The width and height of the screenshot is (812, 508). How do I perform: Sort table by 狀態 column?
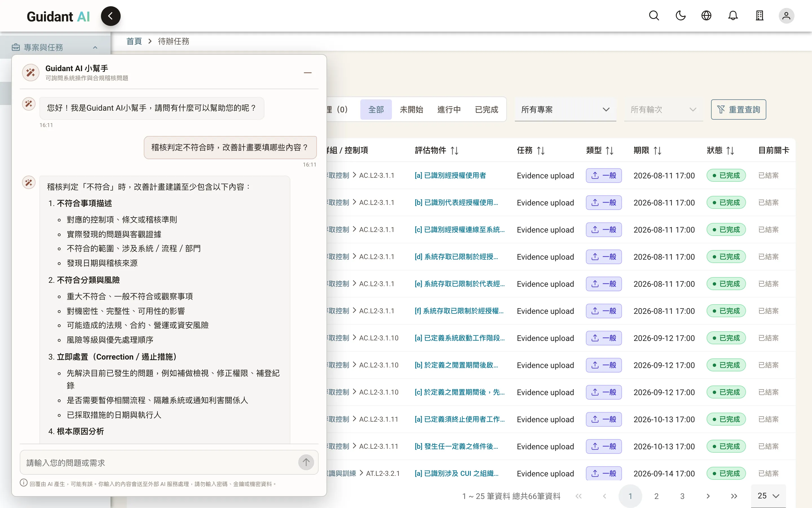pyautogui.click(x=730, y=150)
